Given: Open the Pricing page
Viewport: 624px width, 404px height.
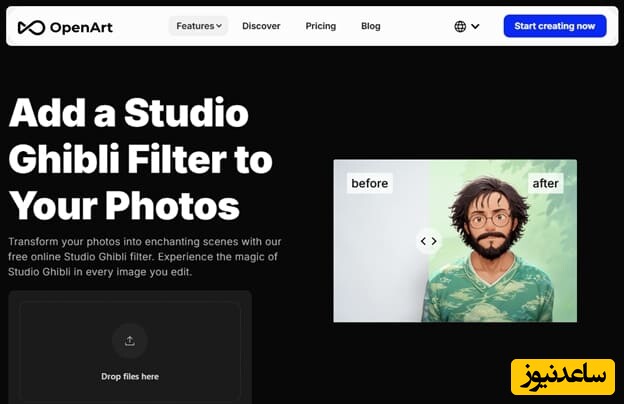Looking at the screenshot, I should point(321,26).
